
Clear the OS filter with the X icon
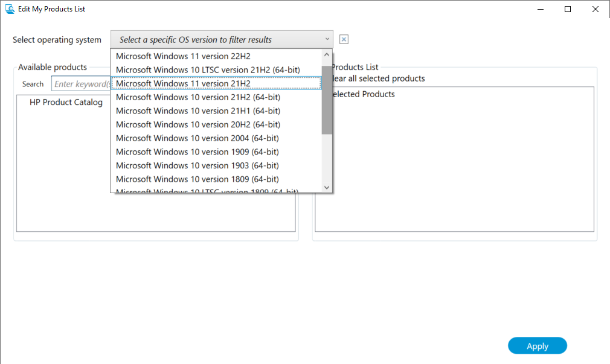click(x=344, y=39)
